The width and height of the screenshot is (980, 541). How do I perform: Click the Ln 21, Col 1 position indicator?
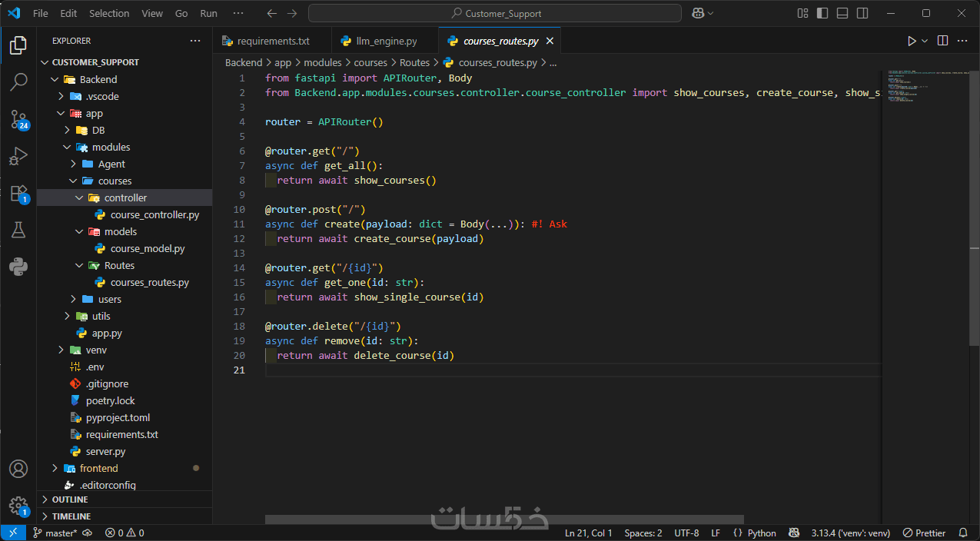tap(589, 533)
